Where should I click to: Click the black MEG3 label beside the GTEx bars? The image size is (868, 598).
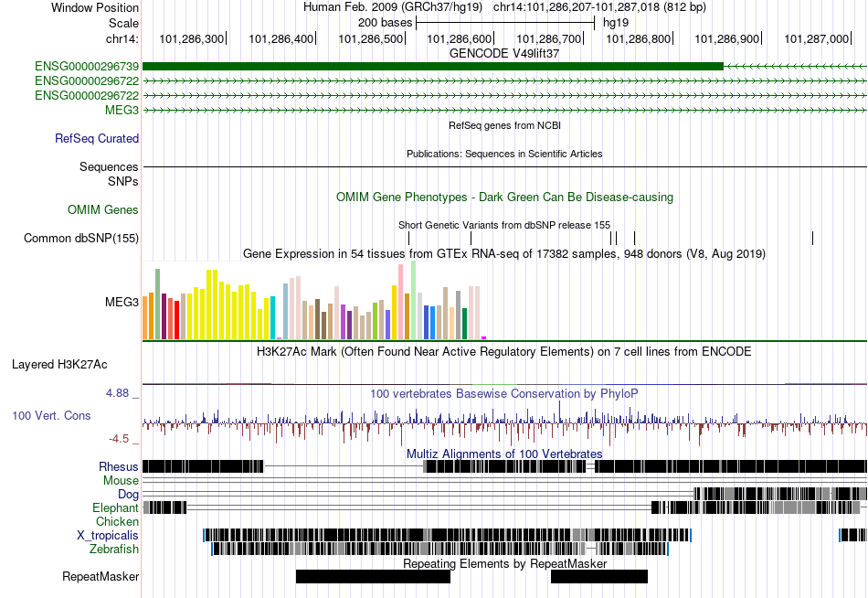tap(122, 302)
